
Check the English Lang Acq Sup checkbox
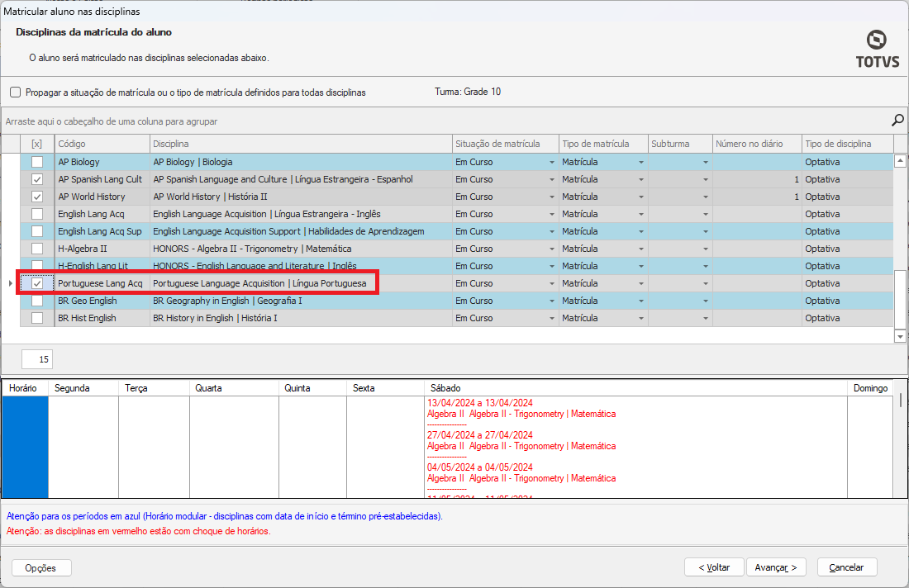[x=37, y=231]
